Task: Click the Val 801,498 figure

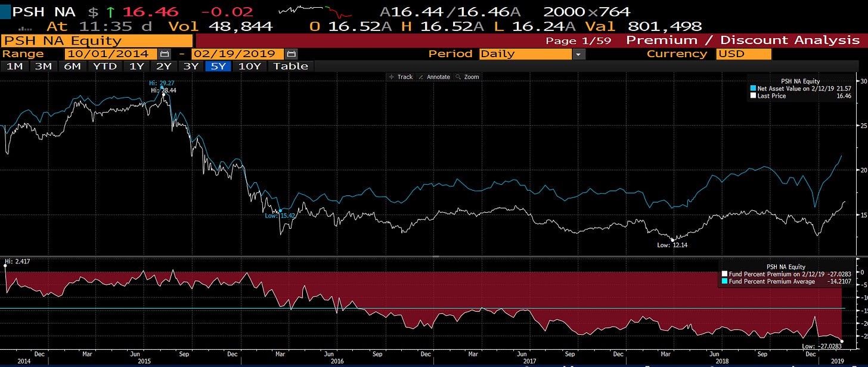Action: coord(643,26)
